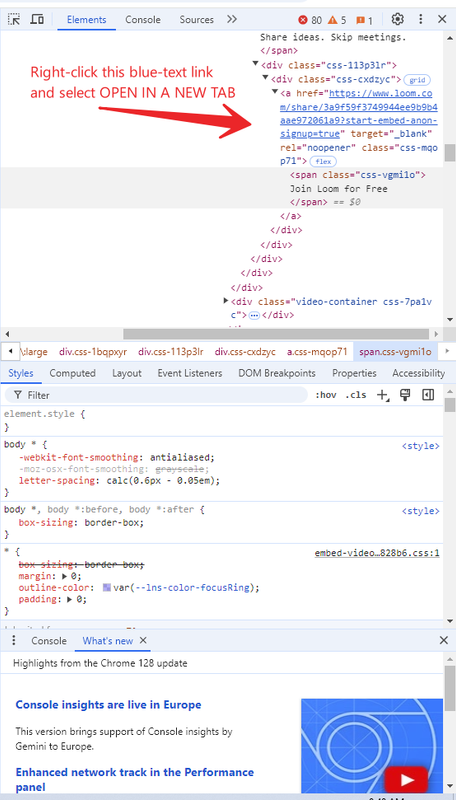Image resolution: width=456 pixels, height=800 pixels.
Task: Expand the margin shorthand triangle
Action: point(64,576)
